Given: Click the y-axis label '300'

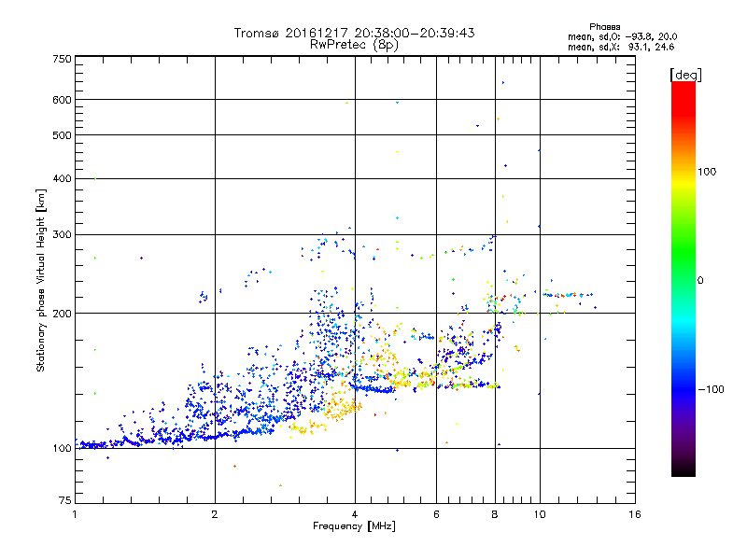Looking at the screenshot, I should tap(63, 235).
